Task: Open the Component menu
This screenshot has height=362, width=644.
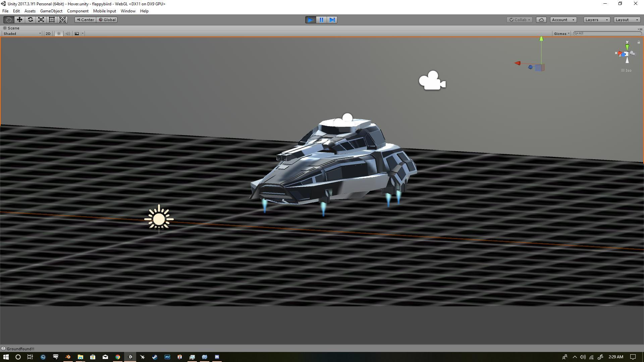Action: [78, 11]
